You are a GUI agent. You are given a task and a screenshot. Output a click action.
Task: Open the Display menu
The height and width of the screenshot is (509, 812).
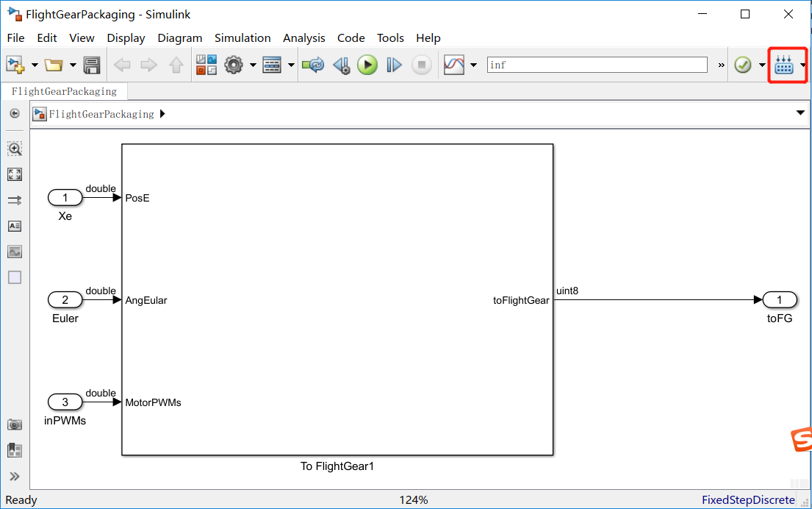tap(126, 38)
